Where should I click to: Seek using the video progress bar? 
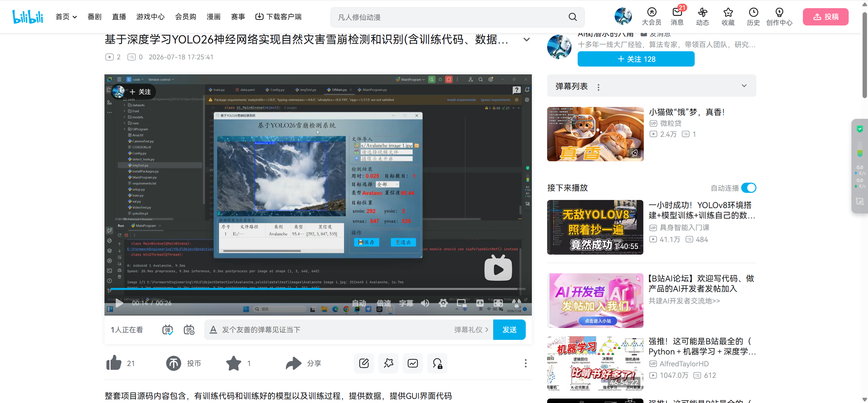318,289
